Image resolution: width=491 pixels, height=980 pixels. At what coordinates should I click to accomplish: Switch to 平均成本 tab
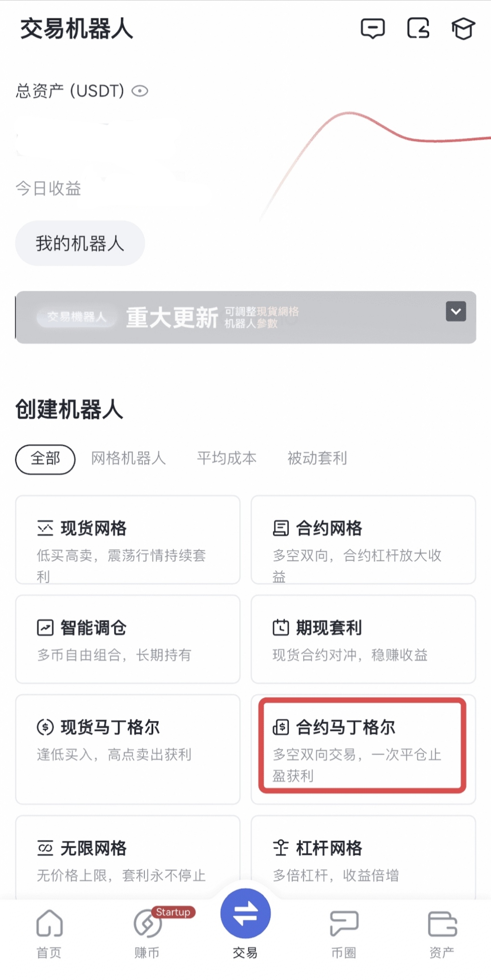point(227,459)
